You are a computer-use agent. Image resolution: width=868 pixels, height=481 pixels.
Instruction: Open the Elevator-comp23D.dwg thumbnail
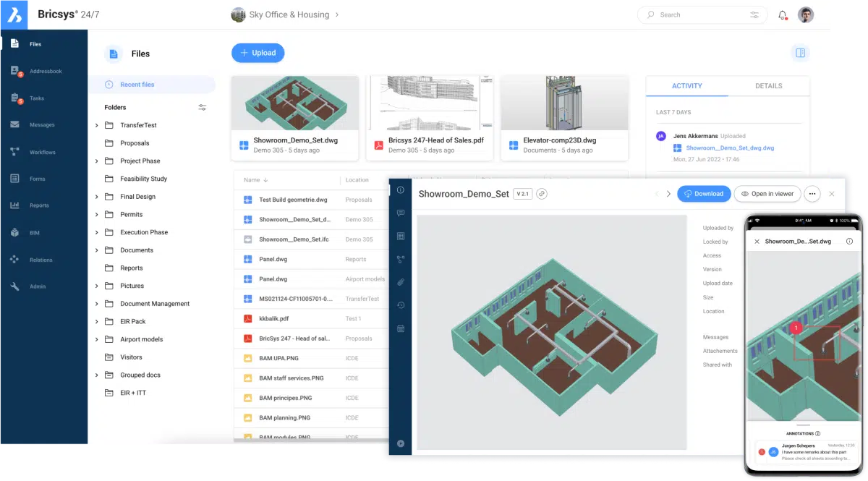pyautogui.click(x=564, y=103)
